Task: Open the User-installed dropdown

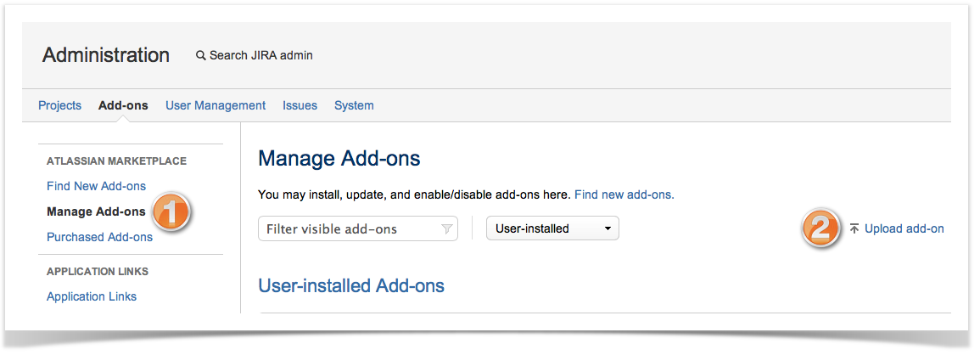Action: coord(552,228)
